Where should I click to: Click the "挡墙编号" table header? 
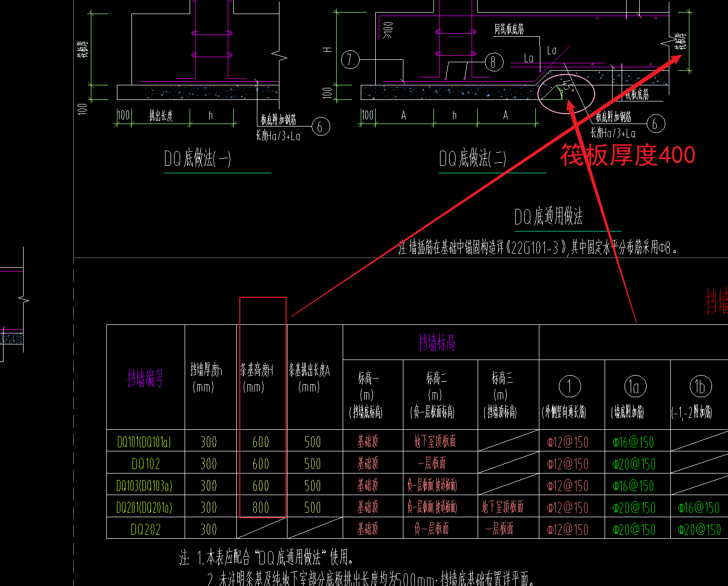[145, 378]
